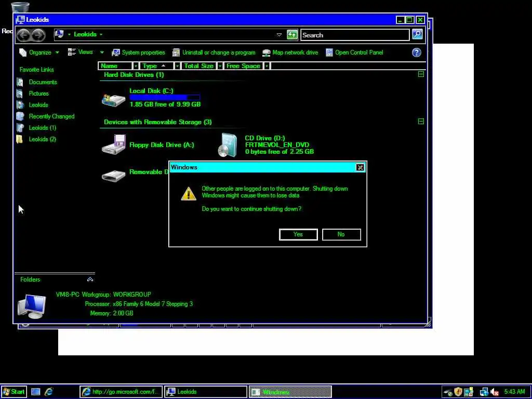Click the computer image in details pane
Screen dimensions: 532x399
31,305
